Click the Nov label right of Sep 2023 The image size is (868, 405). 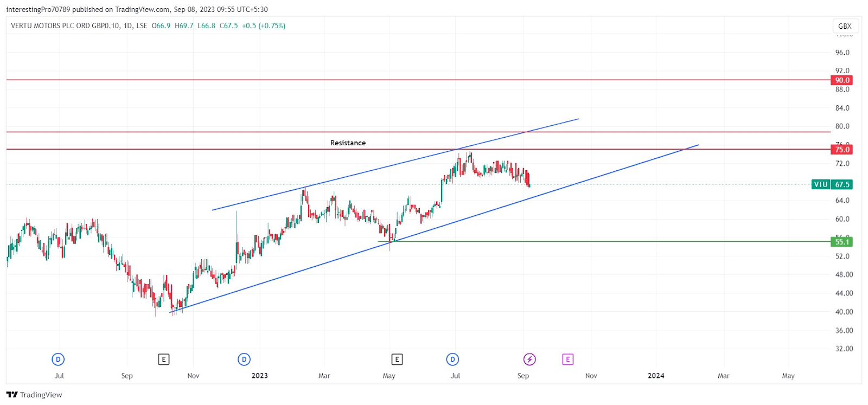coord(591,376)
